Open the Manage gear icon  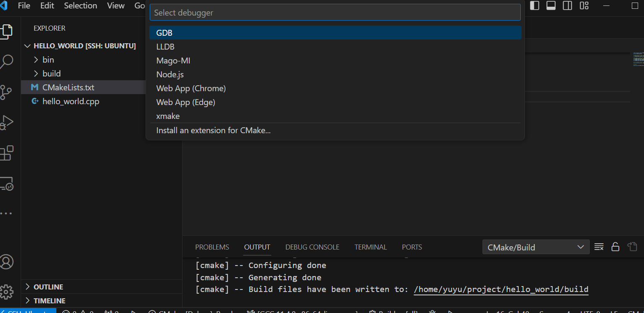[6, 292]
